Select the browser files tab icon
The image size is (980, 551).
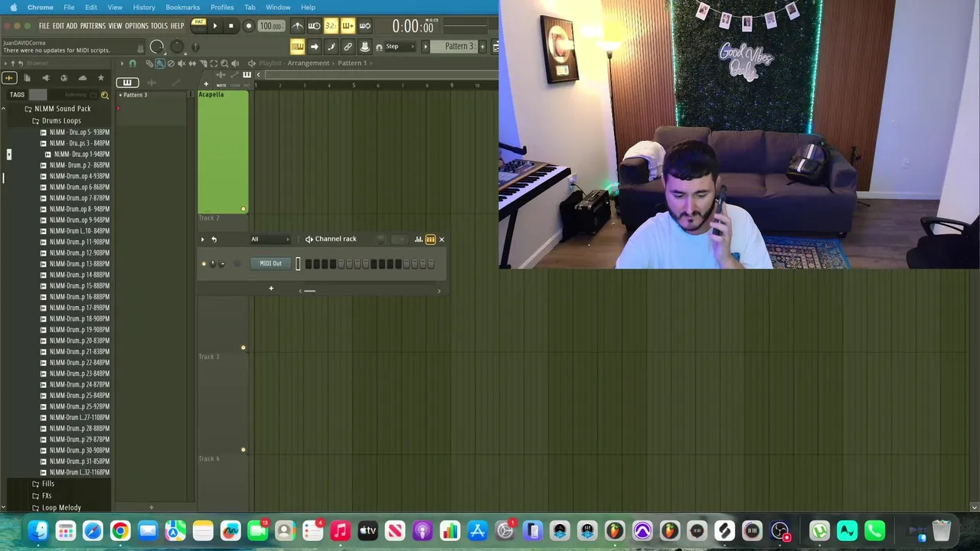click(27, 78)
